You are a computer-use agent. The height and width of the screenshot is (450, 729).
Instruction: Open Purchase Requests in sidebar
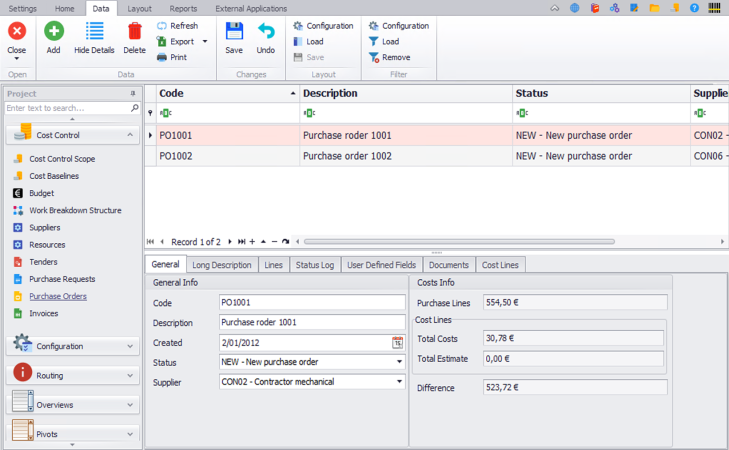(62, 279)
